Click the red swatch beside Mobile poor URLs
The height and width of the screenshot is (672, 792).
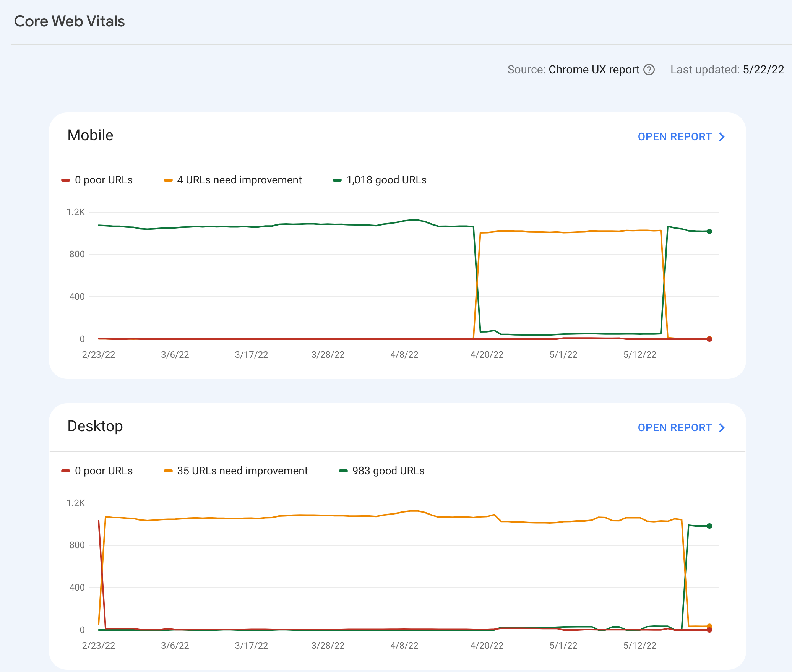click(66, 180)
